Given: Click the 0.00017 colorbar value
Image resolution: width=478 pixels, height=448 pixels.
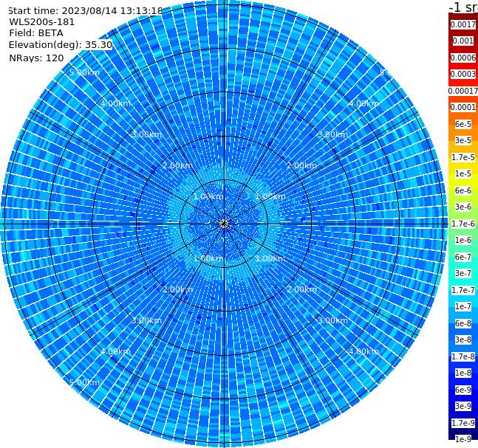Looking at the screenshot, I should (x=463, y=91).
